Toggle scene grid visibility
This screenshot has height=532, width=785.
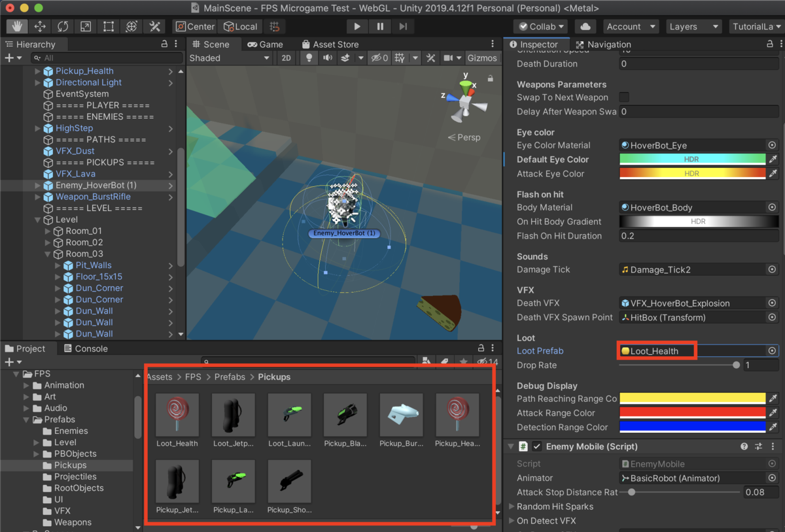tap(400, 58)
